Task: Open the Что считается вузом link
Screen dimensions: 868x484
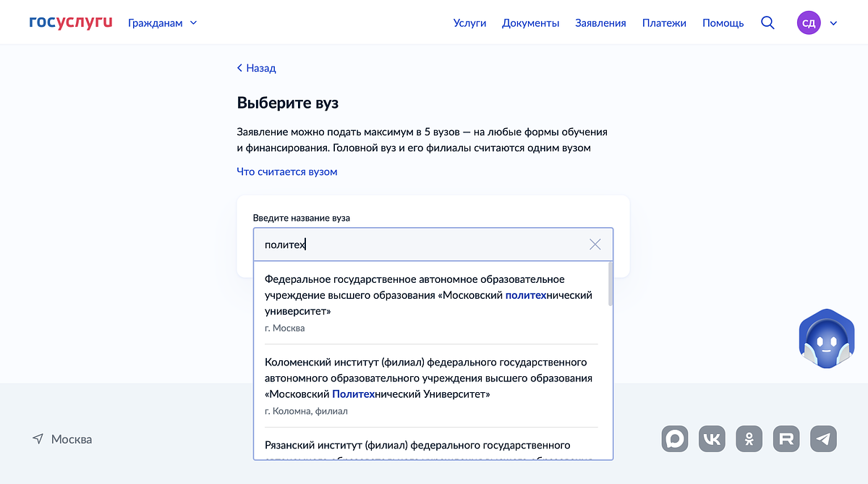Action: point(287,171)
